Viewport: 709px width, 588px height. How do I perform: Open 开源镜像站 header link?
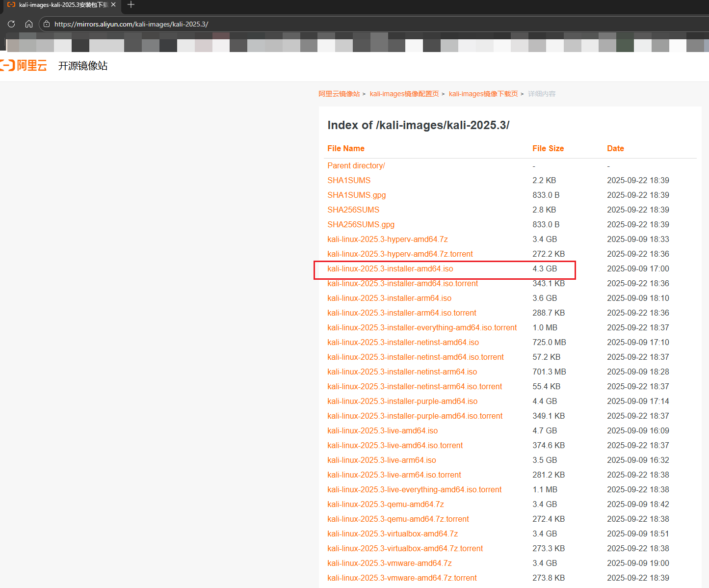[x=83, y=66]
